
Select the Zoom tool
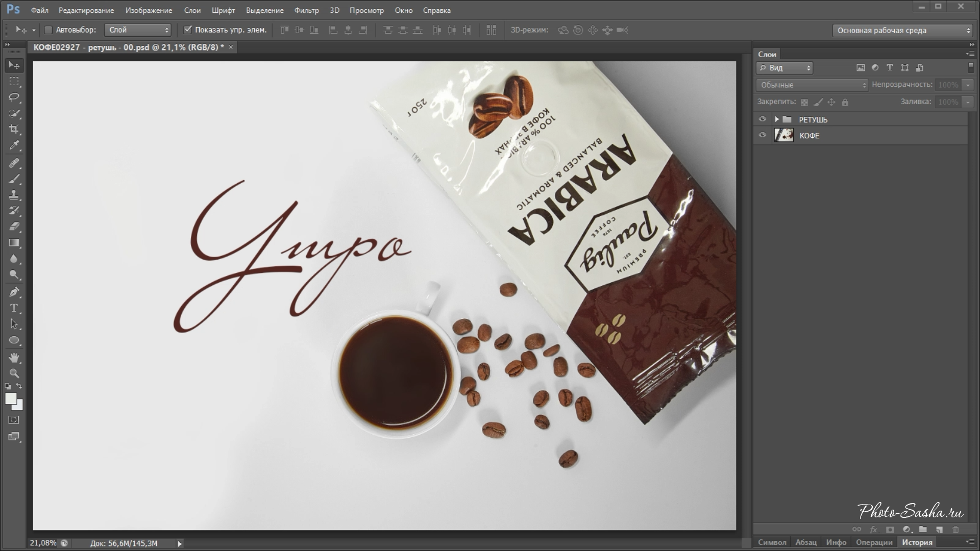point(14,373)
